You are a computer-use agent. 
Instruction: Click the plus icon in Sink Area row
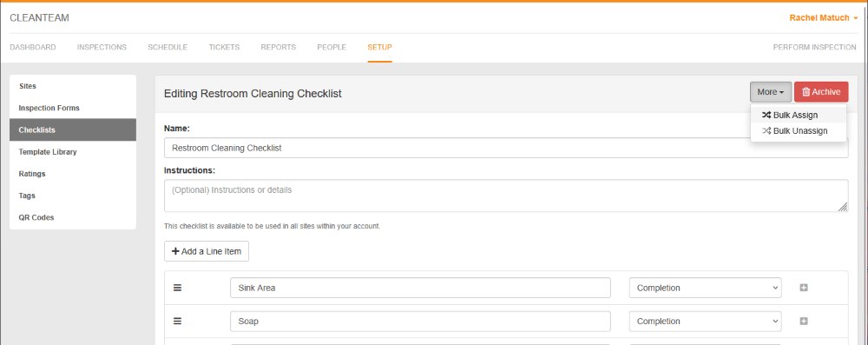(804, 288)
